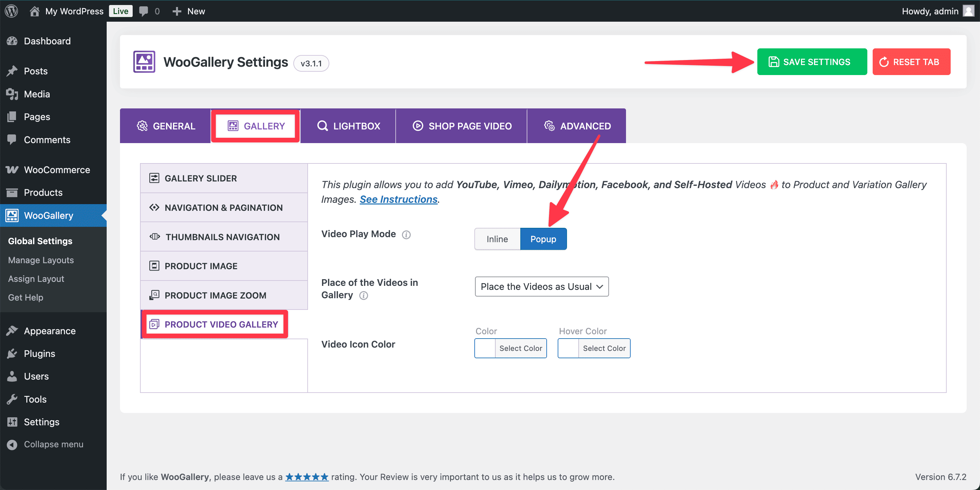Click the comments bubble icon in admin bar
Image resolution: width=980 pixels, height=490 pixels.
click(x=143, y=11)
